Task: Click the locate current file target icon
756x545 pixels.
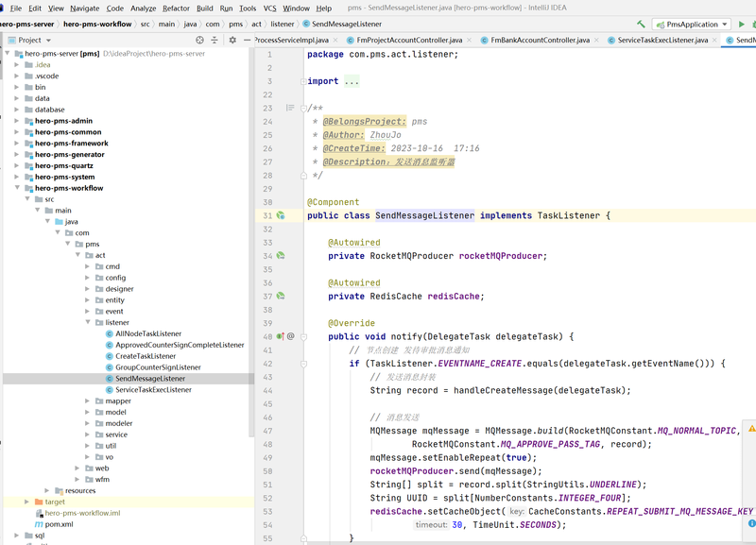Action: (199, 40)
